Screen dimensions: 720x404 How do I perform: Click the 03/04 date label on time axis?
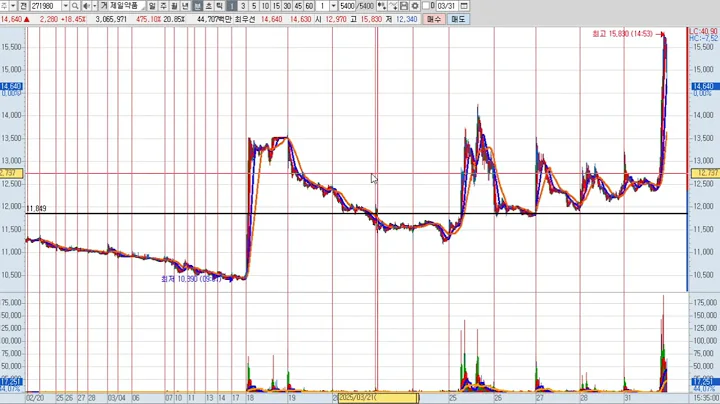click(116, 398)
